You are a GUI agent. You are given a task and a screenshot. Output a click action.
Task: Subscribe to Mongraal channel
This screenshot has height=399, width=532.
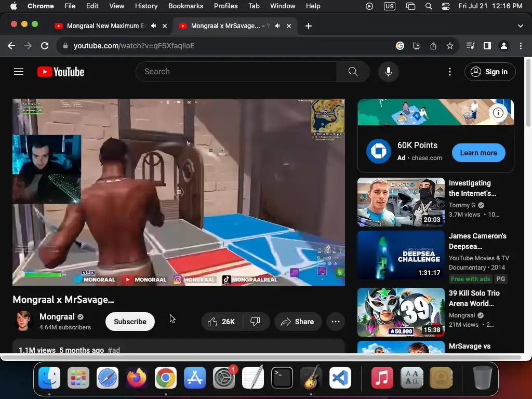(x=130, y=322)
